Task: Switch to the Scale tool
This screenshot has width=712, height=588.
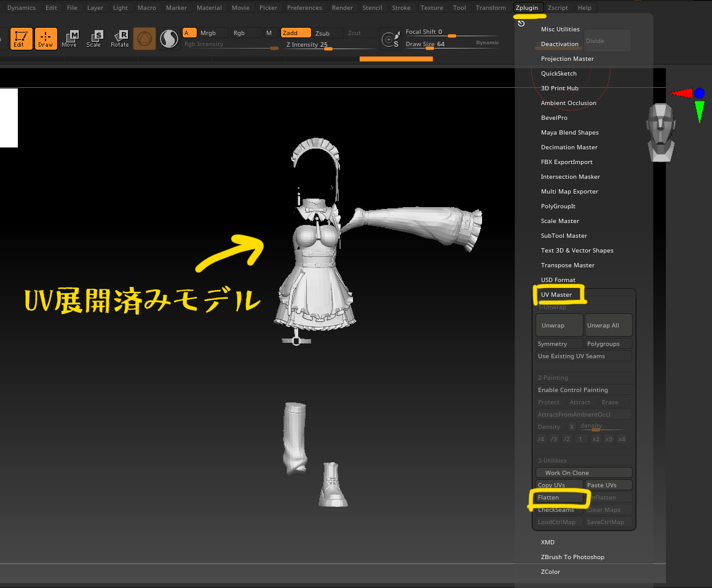Action: click(93, 39)
